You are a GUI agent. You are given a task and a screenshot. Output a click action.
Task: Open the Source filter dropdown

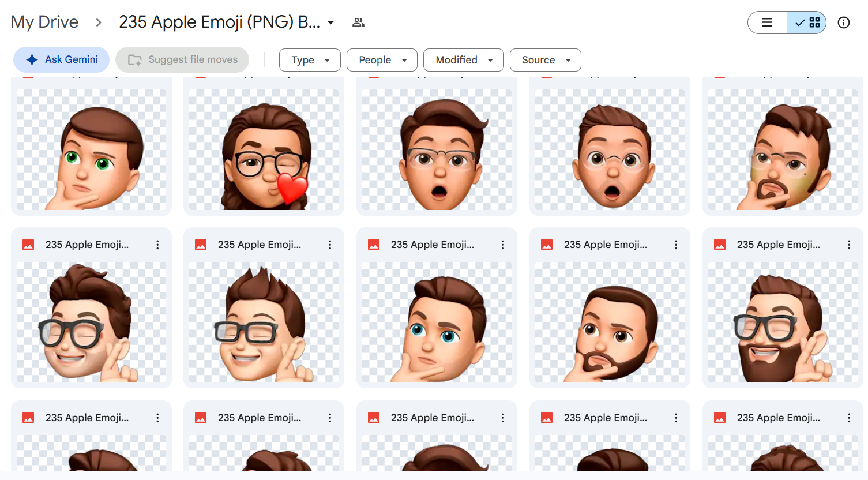[x=546, y=60]
